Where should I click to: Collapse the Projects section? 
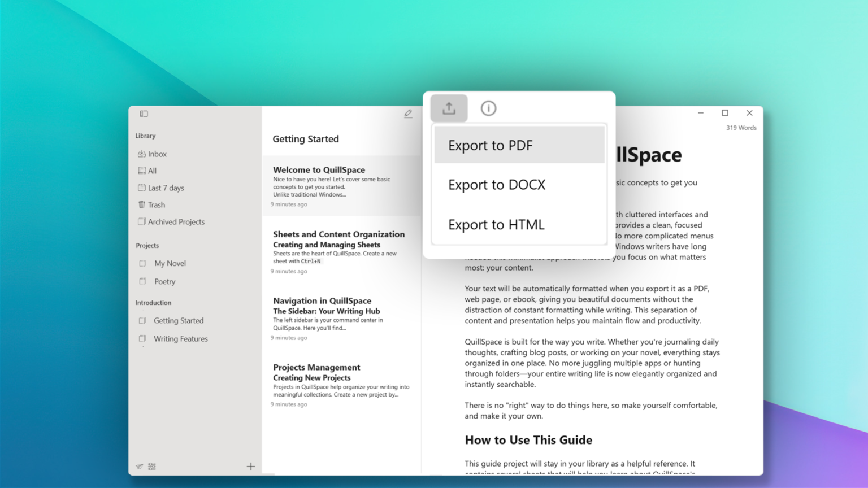147,245
